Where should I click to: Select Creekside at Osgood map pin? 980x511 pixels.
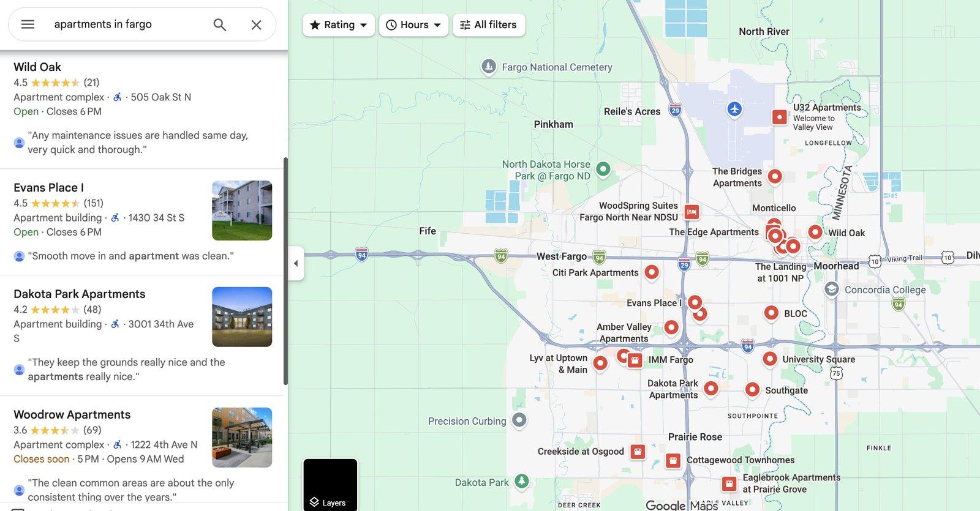point(638,452)
